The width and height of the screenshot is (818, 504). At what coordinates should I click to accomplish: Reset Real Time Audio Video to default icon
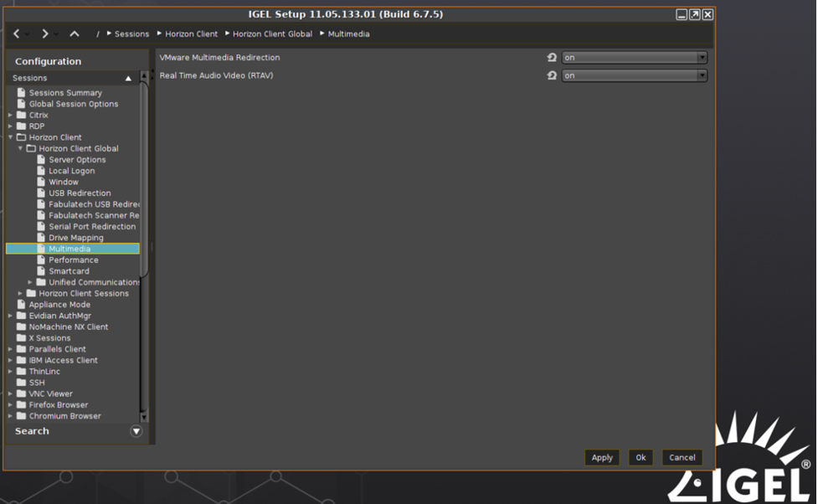(x=552, y=75)
